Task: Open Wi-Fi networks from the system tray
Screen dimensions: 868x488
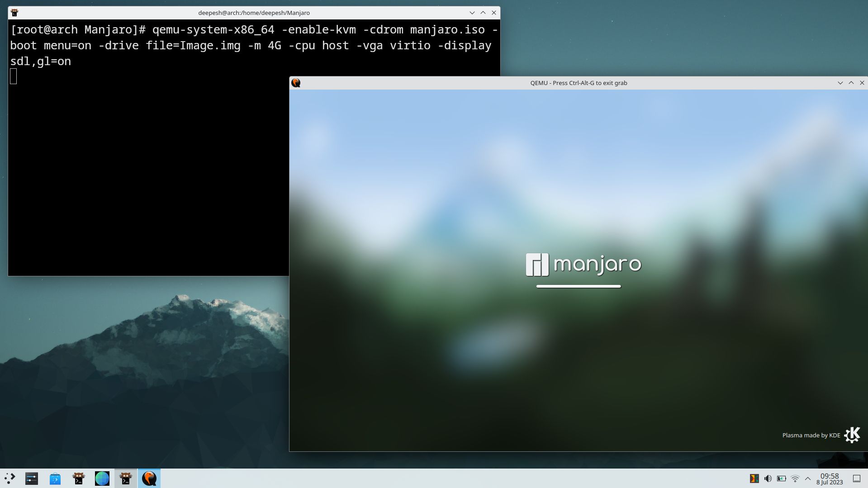Action: pos(795,478)
